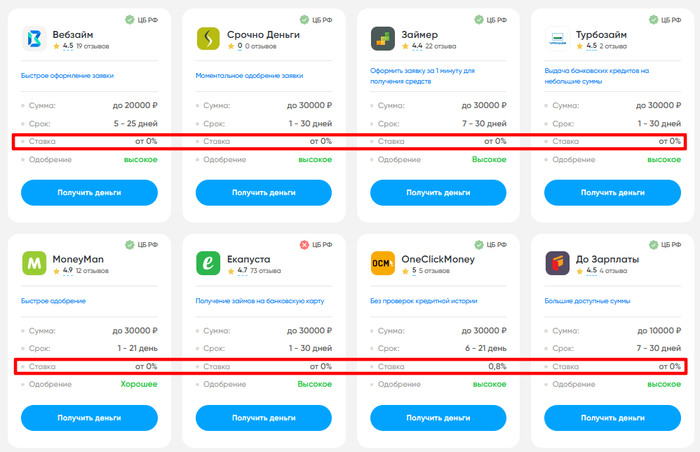Image resolution: width=700 pixels, height=452 pixels.
Task: Open the 22 отзыва reviews link for Займер
Action: coord(443,46)
